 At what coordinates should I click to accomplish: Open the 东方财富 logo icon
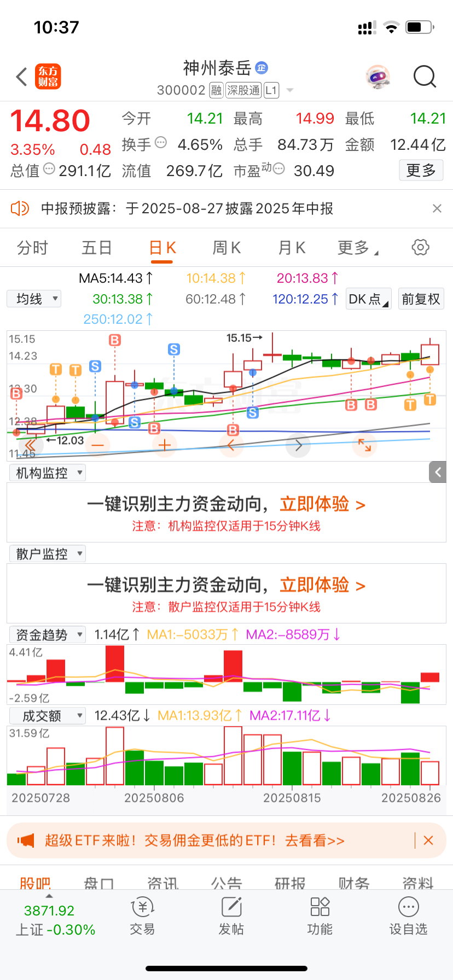48,77
